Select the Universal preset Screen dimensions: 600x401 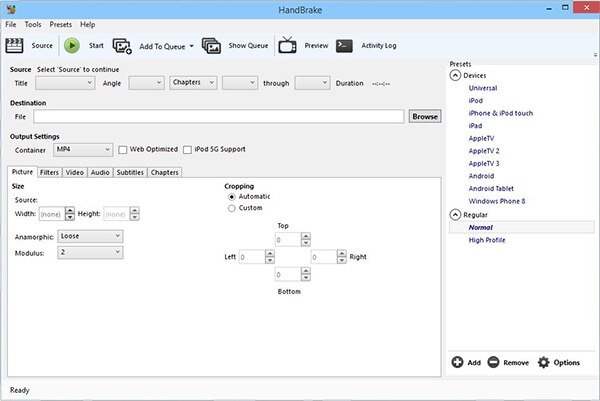[x=483, y=88]
